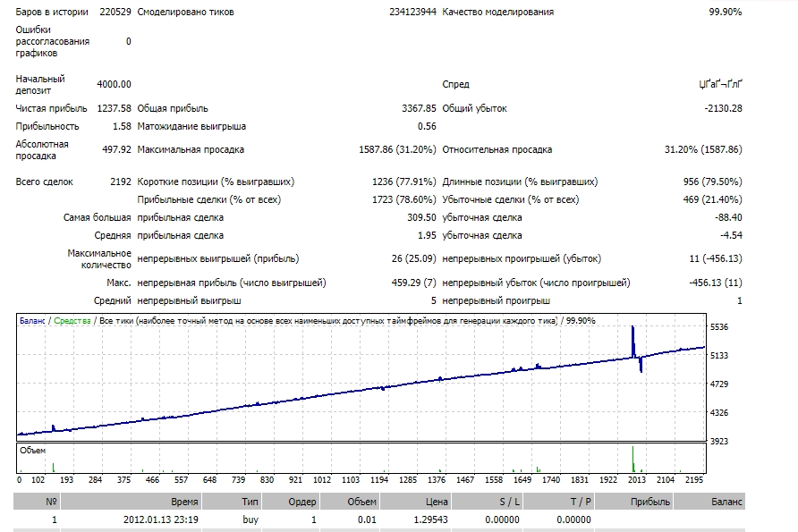Click the modeled ticks value 234123944

click(x=412, y=12)
